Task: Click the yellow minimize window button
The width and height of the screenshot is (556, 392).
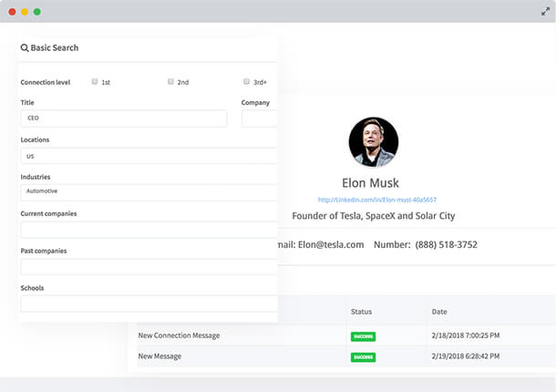Action: tap(25, 12)
